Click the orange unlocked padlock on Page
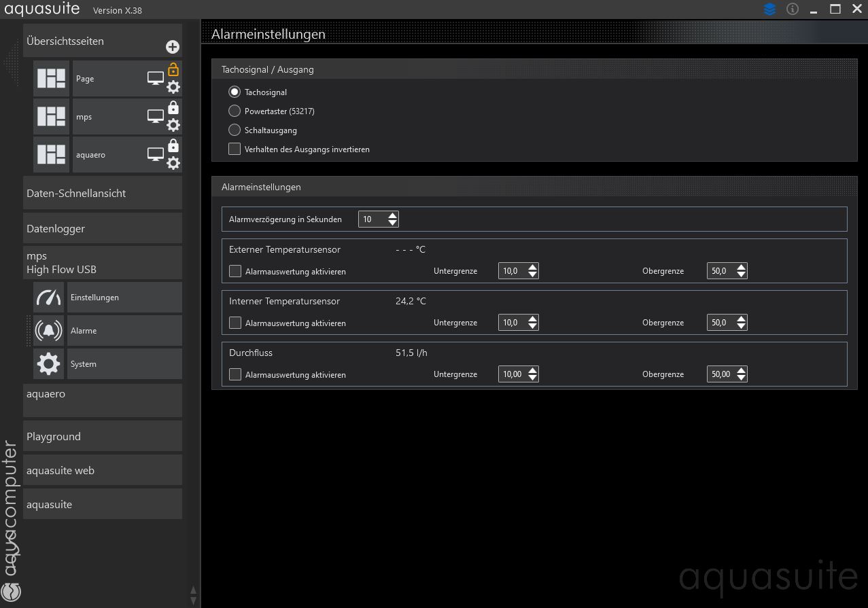This screenshot has height=608, width=868. click(173, 69)
